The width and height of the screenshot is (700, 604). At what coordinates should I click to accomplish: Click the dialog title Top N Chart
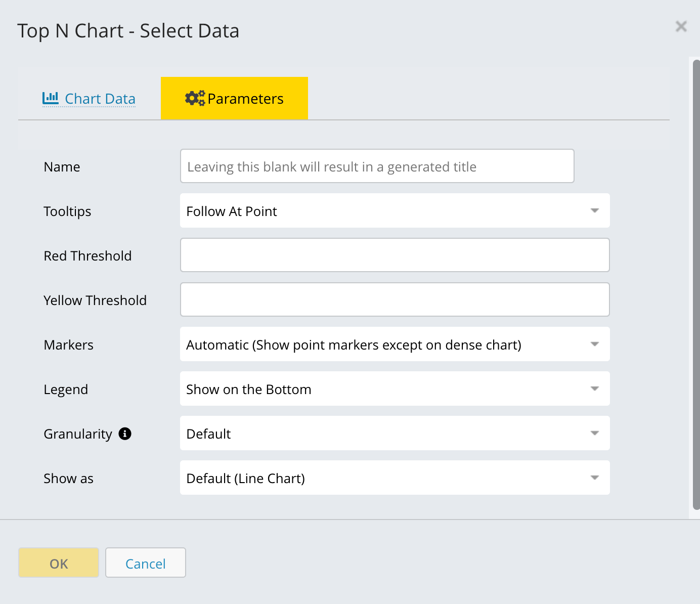pos(128,31)
